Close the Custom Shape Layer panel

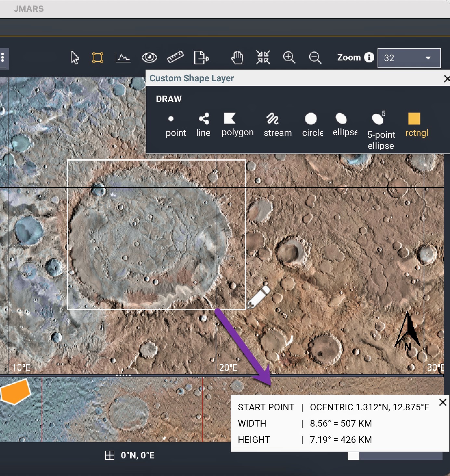click(446, 78)
